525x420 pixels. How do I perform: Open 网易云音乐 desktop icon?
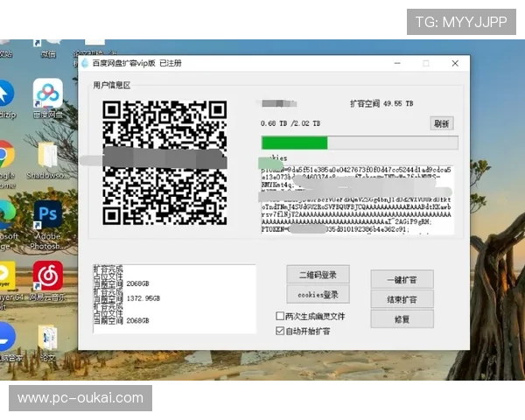coord(48,281)
